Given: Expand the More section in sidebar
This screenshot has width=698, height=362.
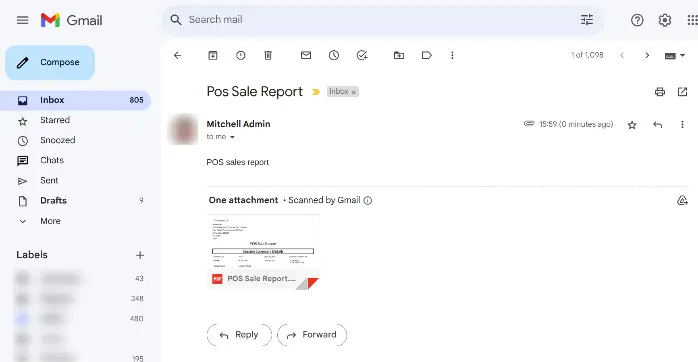Looking at the screenshot, I should pos(50,221).
